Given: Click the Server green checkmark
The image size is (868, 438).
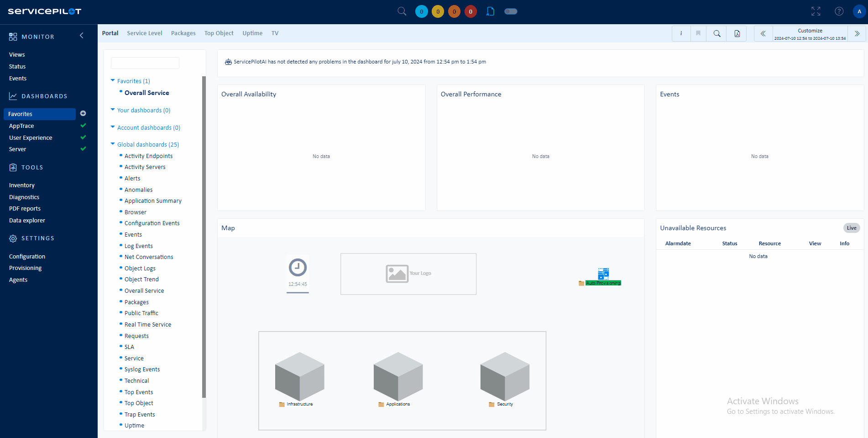Looking at the screenshot, I should 83,148.
